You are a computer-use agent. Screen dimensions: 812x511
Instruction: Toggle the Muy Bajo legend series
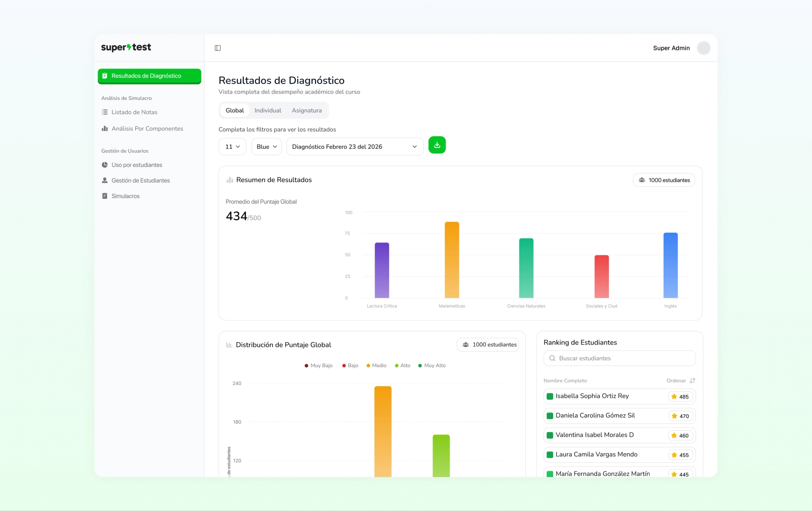click(318, 366)
